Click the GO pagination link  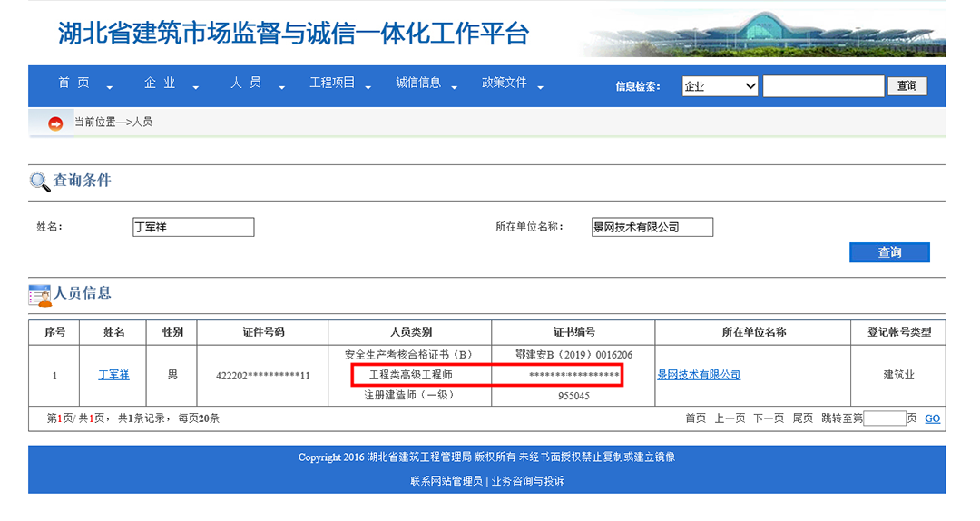tap(932, 418)
